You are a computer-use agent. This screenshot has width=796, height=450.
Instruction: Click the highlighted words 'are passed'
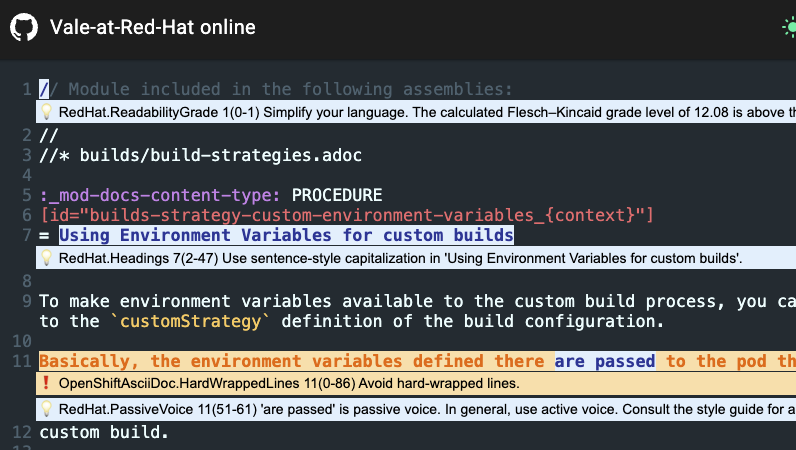pos(605,361)
